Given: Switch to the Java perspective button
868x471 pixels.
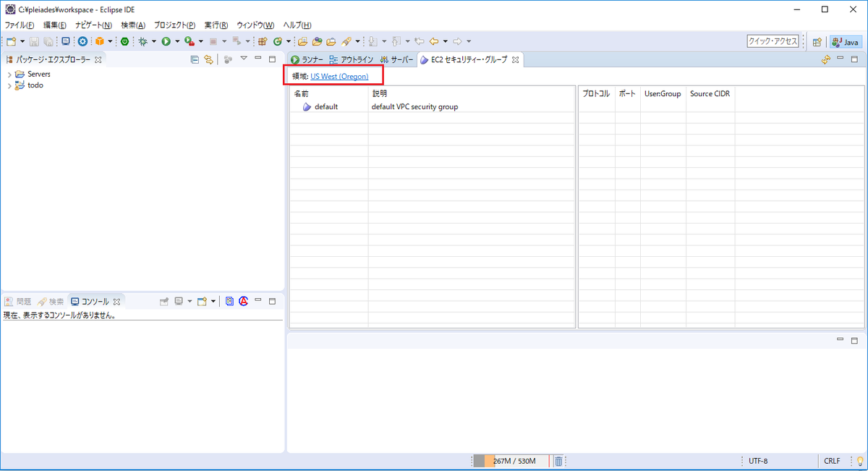Looking at the screenshot, I should click(845, 42).
